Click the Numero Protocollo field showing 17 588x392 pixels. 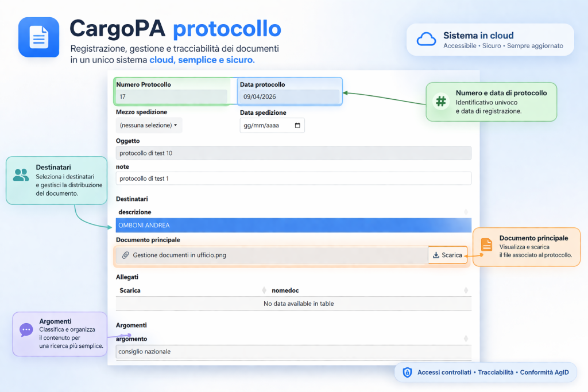coord(171,96)
